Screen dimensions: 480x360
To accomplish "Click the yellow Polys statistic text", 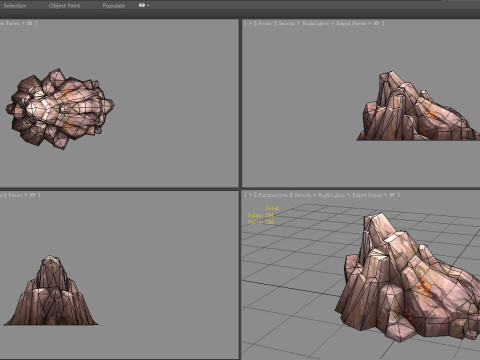I will (260, 215).
